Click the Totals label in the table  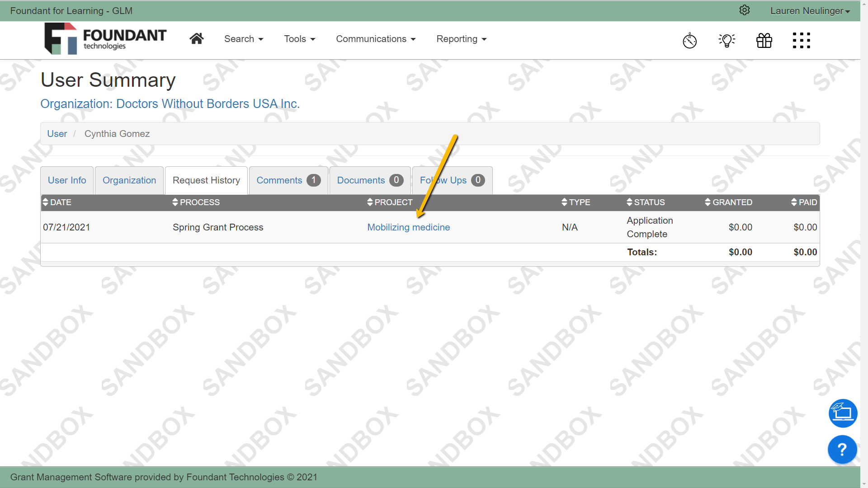coord(642,252)
